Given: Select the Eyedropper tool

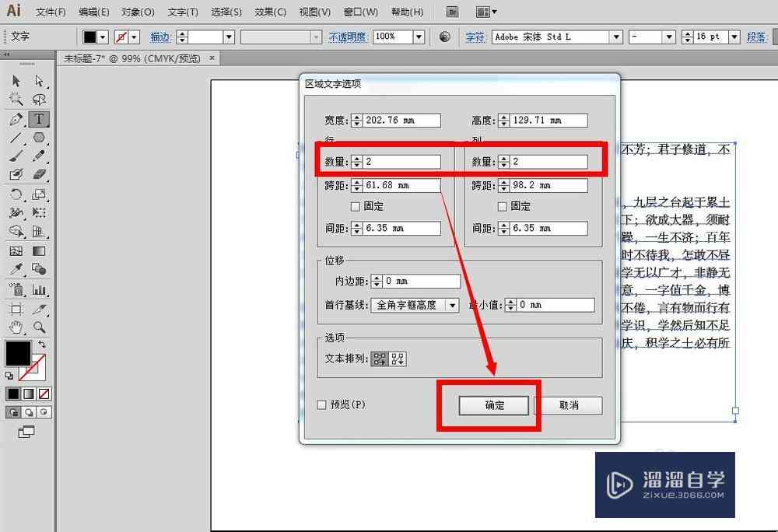Looking at the screenshot, I should [x=16, y=269].
